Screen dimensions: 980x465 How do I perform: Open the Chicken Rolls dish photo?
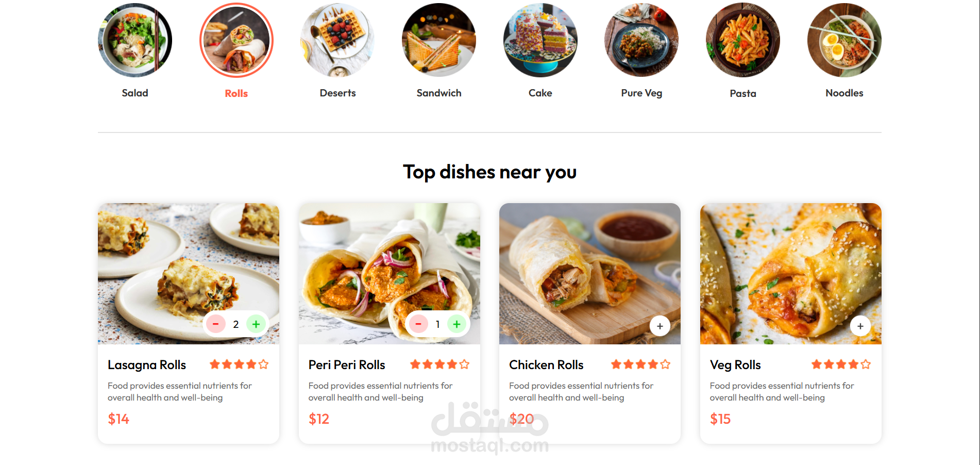[x=590, y=274]
